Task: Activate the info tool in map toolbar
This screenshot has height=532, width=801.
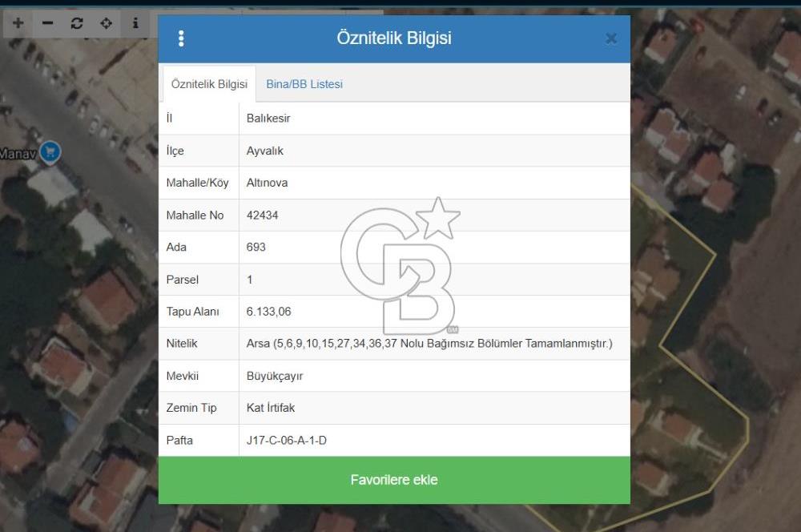Action: (x=135, y=23)
